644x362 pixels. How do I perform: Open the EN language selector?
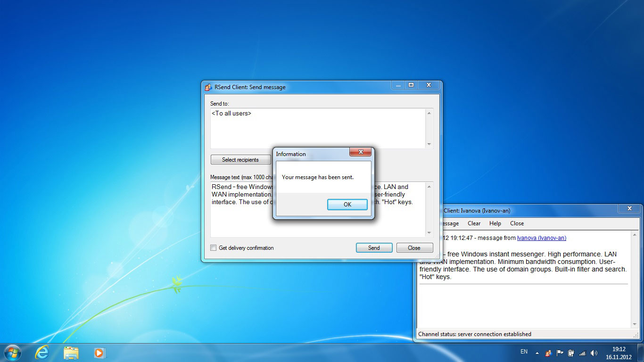pos(524,352)
